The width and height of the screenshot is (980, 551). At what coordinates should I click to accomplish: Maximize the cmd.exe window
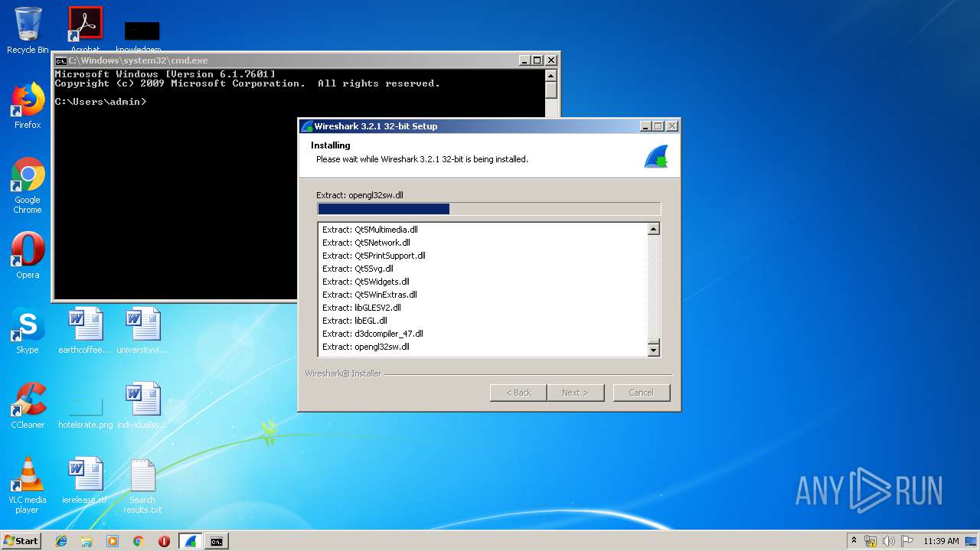(537, 60)
